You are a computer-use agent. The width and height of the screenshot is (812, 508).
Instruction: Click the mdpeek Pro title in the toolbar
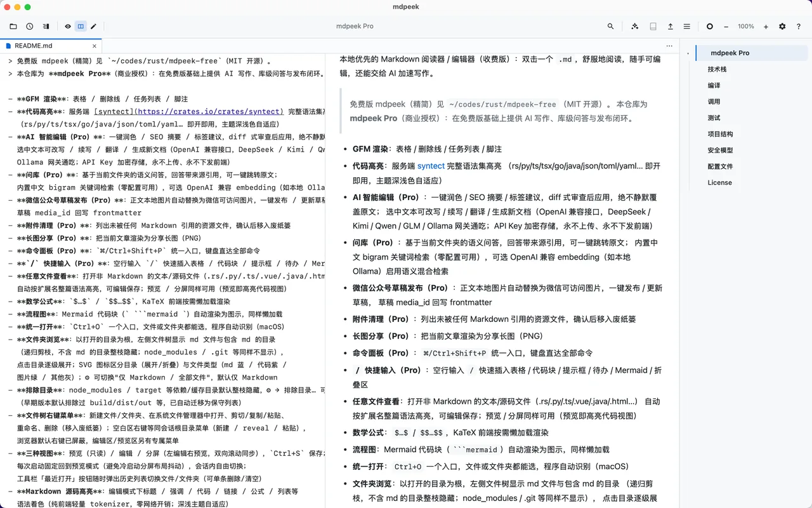[355, 27]
